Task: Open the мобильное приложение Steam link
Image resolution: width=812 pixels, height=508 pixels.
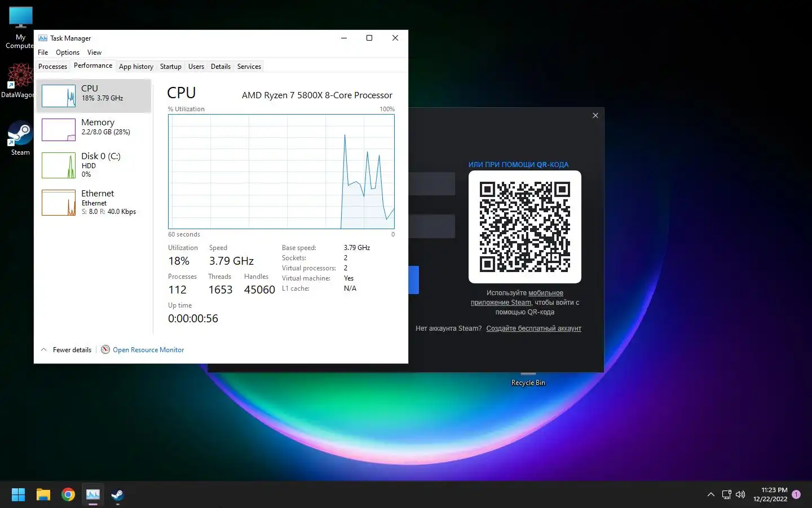Action: pyautogui.click(x=517, y=297)
